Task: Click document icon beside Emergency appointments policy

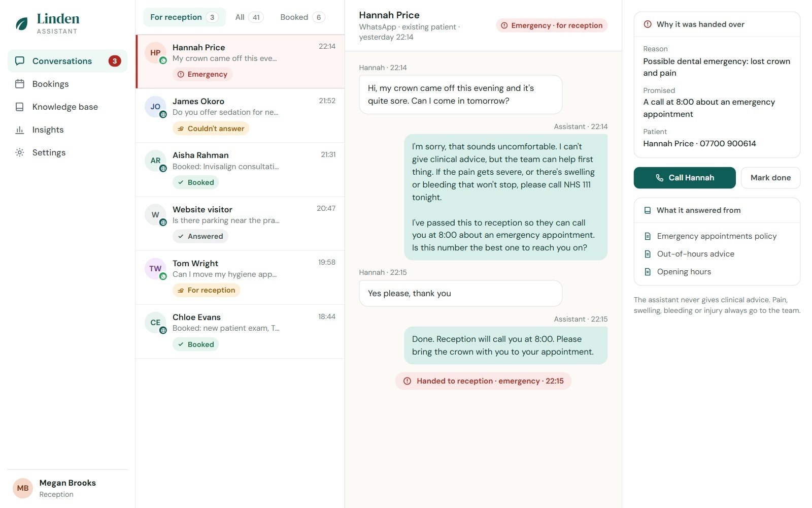Action: pyautogui.click(x=648, y=236)
